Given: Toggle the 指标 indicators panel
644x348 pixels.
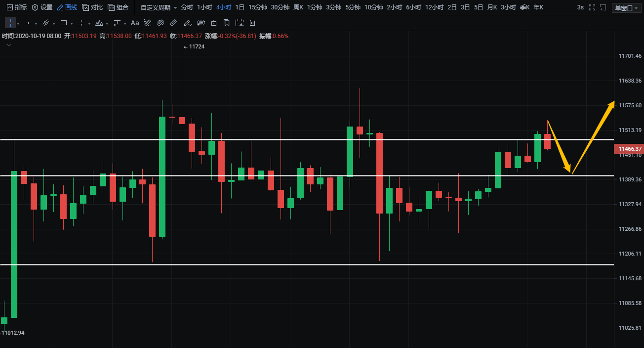Looking at the screenshot, I should 16,7.
